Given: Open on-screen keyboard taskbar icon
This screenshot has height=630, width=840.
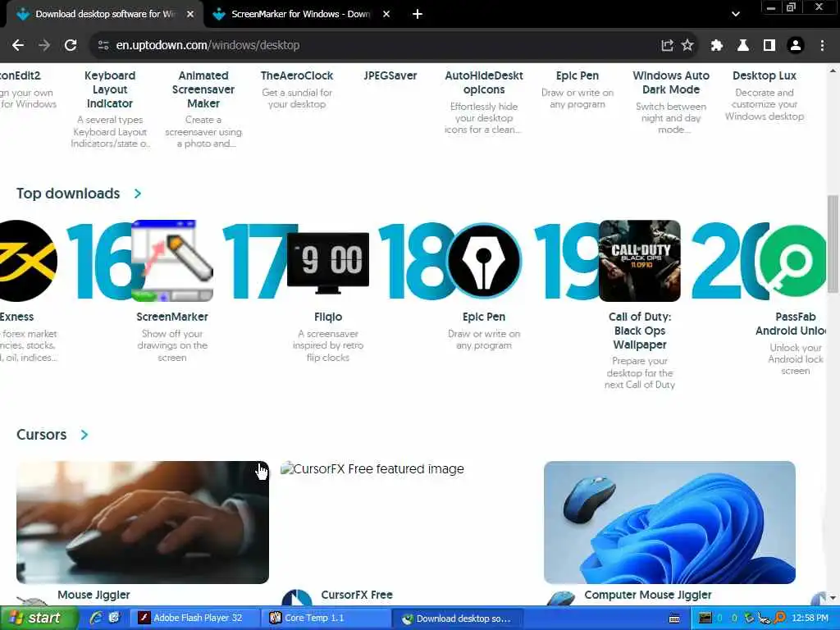Looking at the screenshot, I should point(675,619).
